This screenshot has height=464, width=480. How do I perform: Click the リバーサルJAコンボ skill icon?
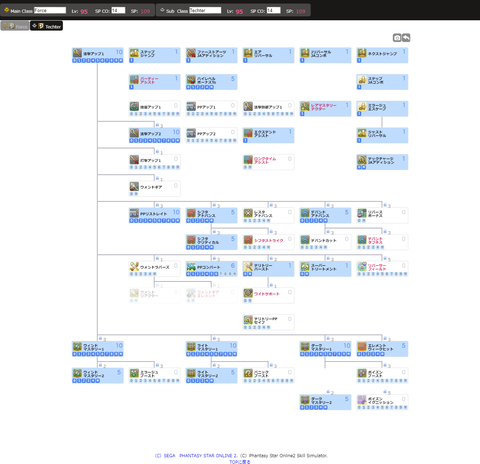[x=305, y=53]
